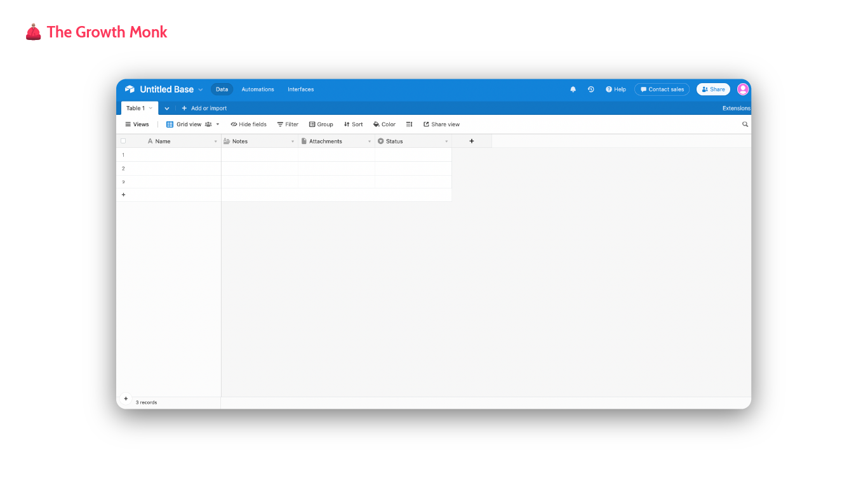Image resolution: width=868 pixels, height=488 pixels.
Task: Click the Name cell in row 1
Action: 176,155
